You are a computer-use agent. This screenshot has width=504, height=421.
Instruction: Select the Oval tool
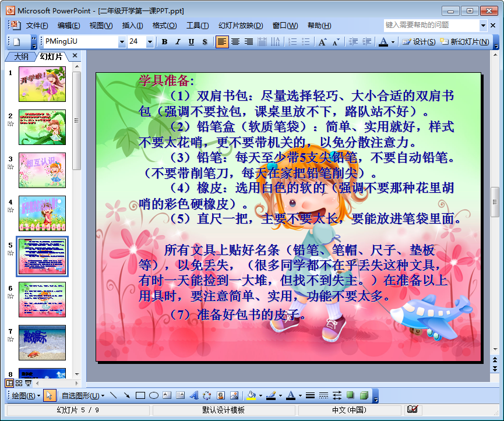click(154, 395)
